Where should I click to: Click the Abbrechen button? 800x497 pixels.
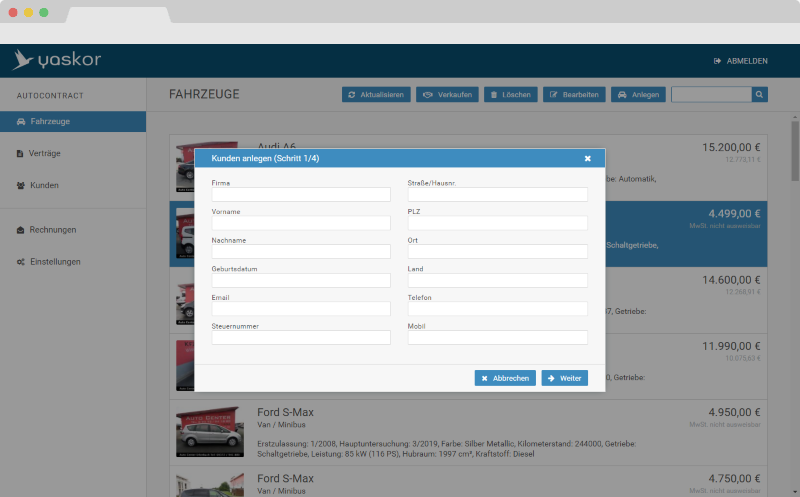click(505, 378)
